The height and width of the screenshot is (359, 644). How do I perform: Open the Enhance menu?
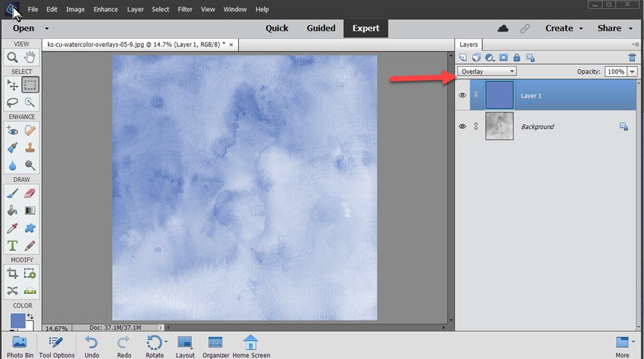(106, 9)
